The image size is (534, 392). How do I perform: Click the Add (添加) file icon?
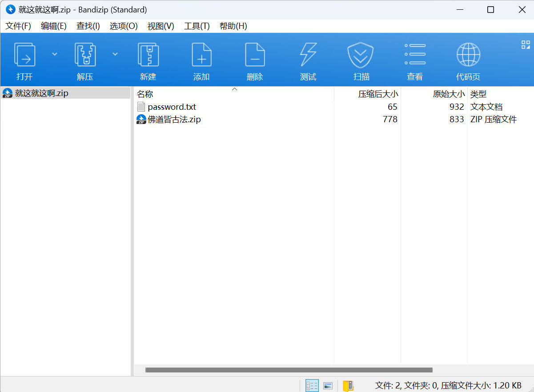pos(201,55)
